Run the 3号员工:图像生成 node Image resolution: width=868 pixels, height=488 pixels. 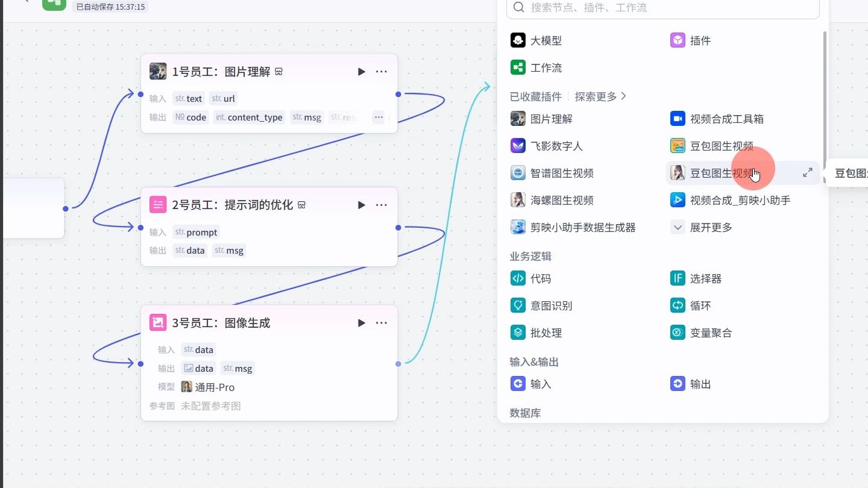click(x=362, y=323)
